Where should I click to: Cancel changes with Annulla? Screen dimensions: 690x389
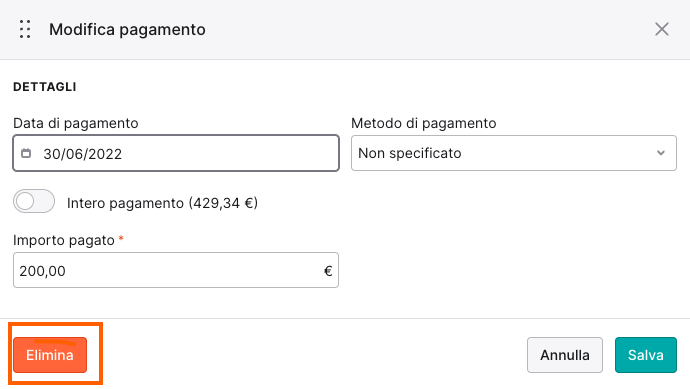[565, 355]
